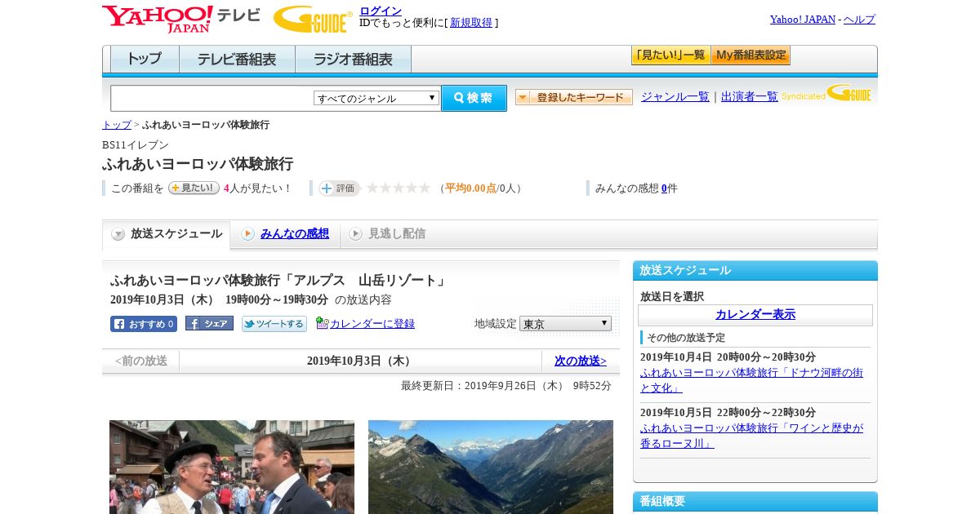Click the 最終更新日 timestamp text
The image size is (980, 514).
pos(506,386)
